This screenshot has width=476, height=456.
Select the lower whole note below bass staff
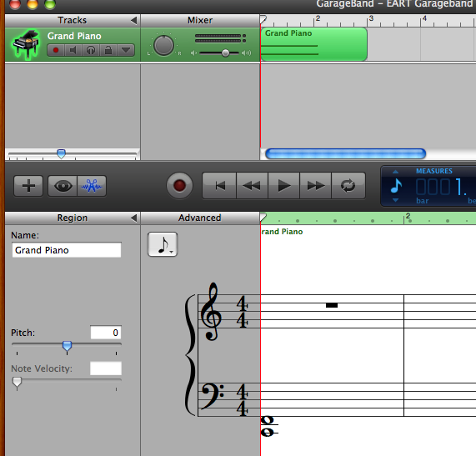click(x=268, y=432)
